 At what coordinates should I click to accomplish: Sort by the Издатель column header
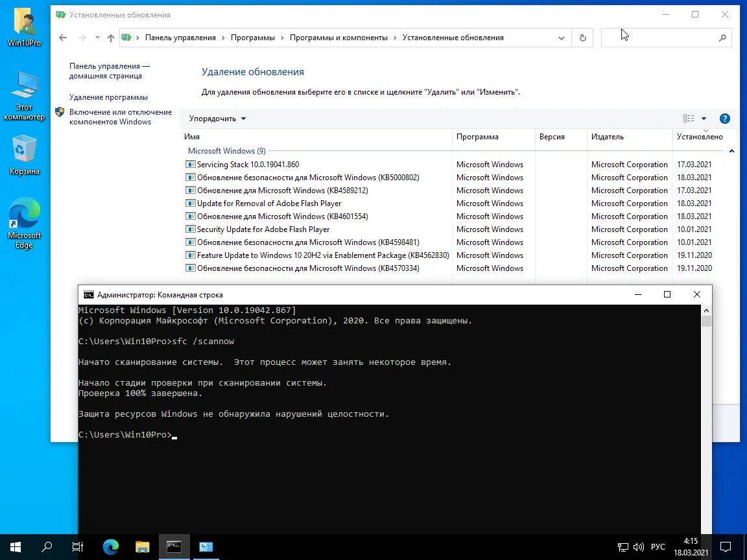pyautogui.click(x=630, y=137)
